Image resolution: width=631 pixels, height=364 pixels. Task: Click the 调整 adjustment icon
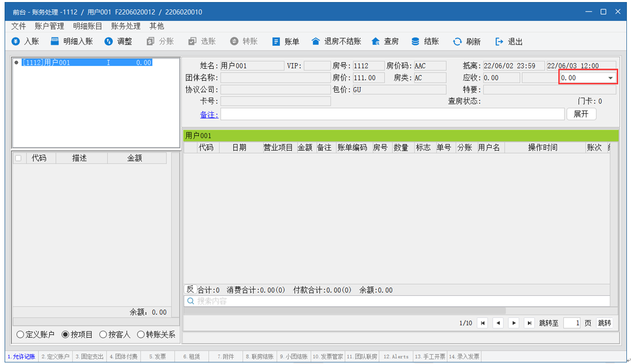coord(109,41)
